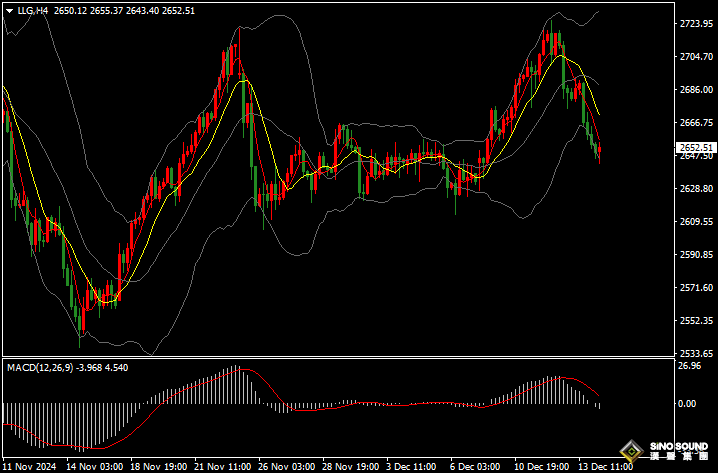
Task: Select the 11 Nov 2024 date label
Action: 31,467
